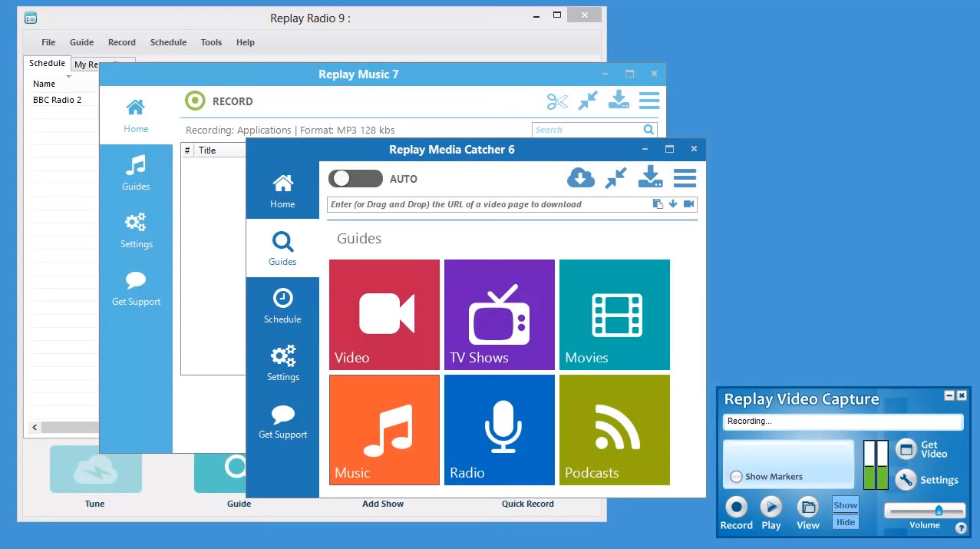Open hamburger menu in Replay Media Catcher
The height and width of the screenshot is (549, 980).
click(x=685, y=178)
